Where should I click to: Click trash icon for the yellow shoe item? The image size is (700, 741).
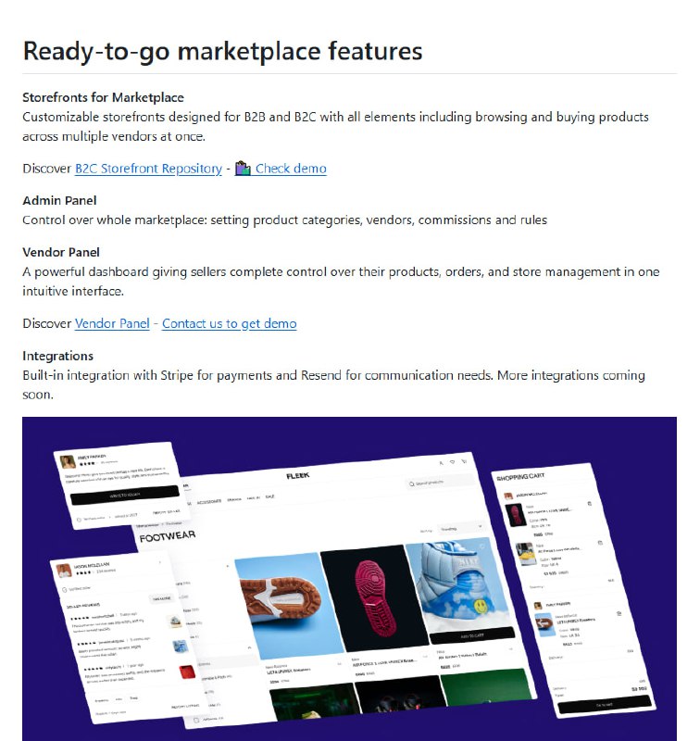tap(600, 543)
